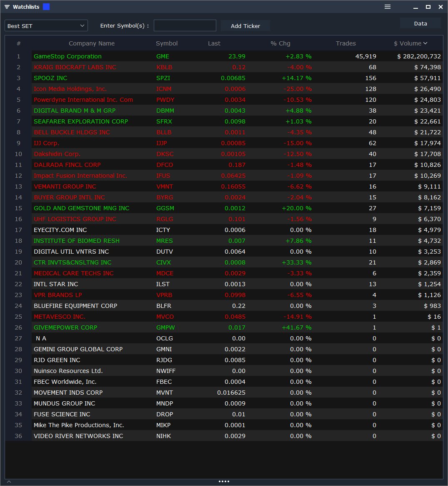448x486 pixels.
Task: Toggle the $ Volume sort arrow
Action: pyautogui.click(x=425, y=43)
